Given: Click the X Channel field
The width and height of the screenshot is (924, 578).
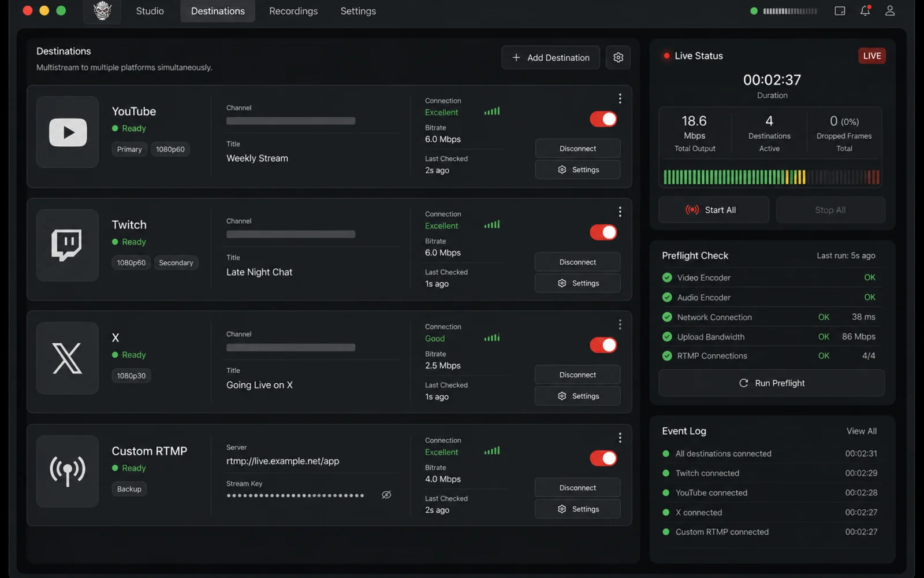Looking at the screenshot, I should pos(291,347).
